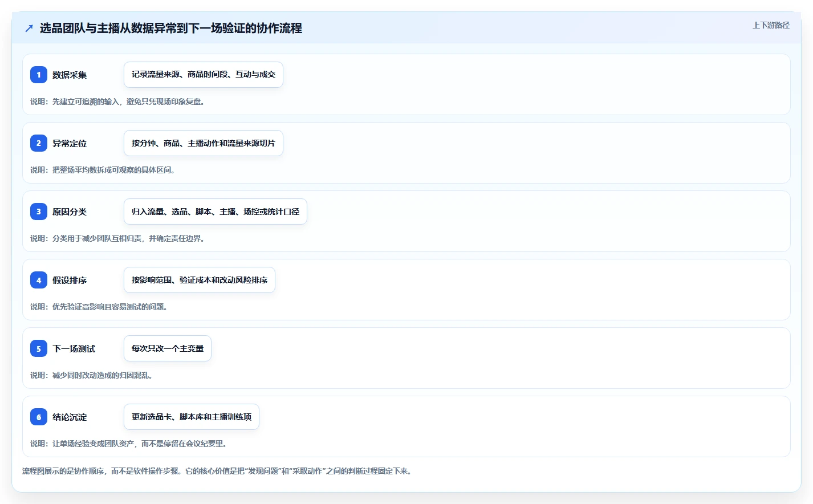Screen dimensions: 813x504
Task: Click the flowchart title 选品团队与主播从数据异常到下一场验证的协作流程
Action: click(171, 28)
